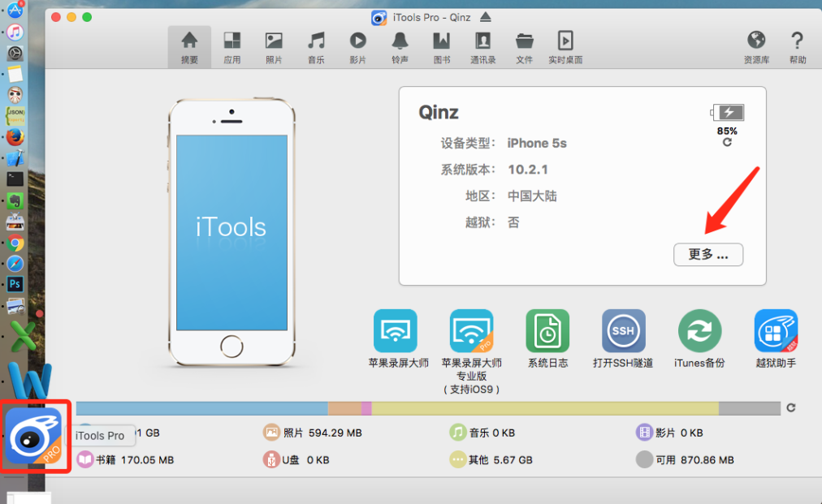Click the 其他 5.67 GB storage entry
This screenshot has height=504, width=822.
pos(491,460)
